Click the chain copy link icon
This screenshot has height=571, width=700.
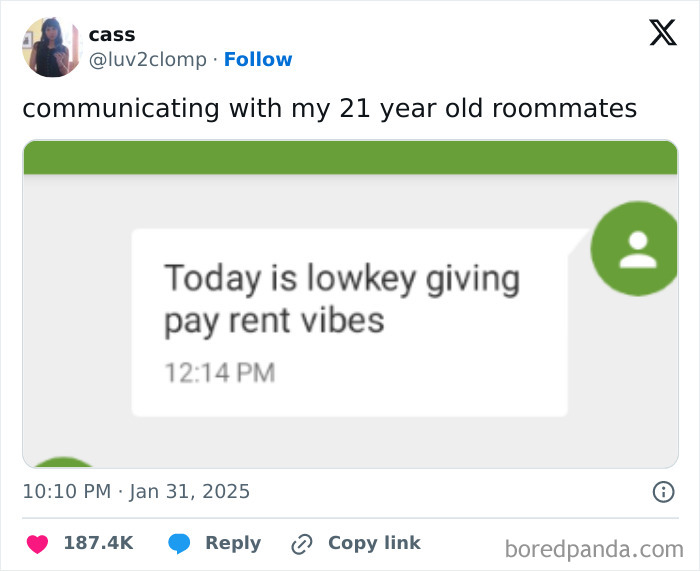pos(301,544)
